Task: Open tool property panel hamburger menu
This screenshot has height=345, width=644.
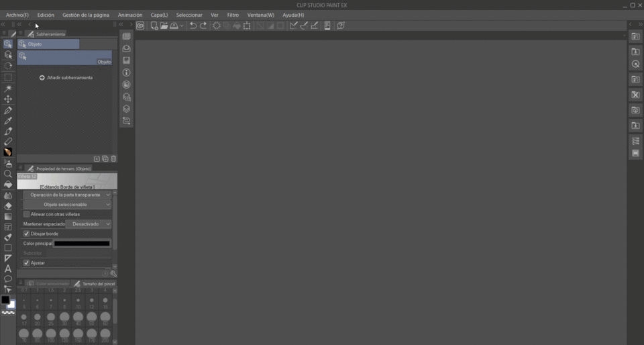Action: [21, 168]
